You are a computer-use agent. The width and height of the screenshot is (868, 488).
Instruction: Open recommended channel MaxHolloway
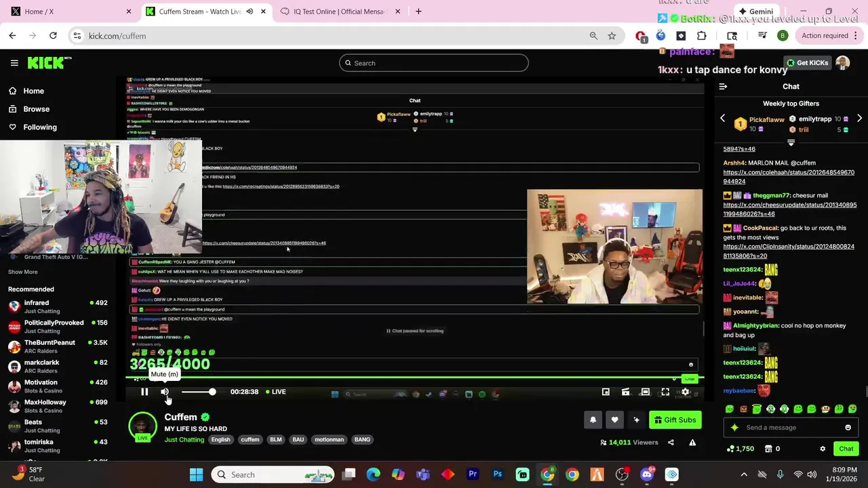(x=58, y=406)
